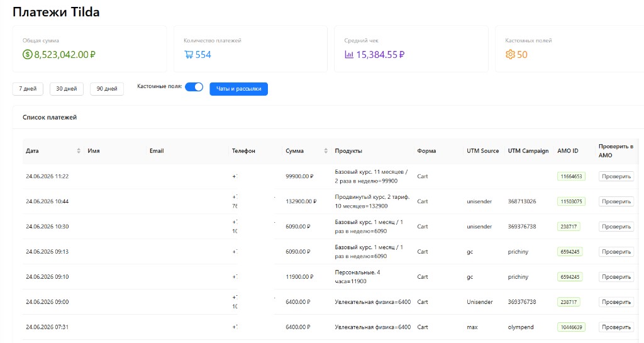Click date 24.06.2026 10:44
The height and width of the screenshot is (343, 644).
(x=47, y=201)
